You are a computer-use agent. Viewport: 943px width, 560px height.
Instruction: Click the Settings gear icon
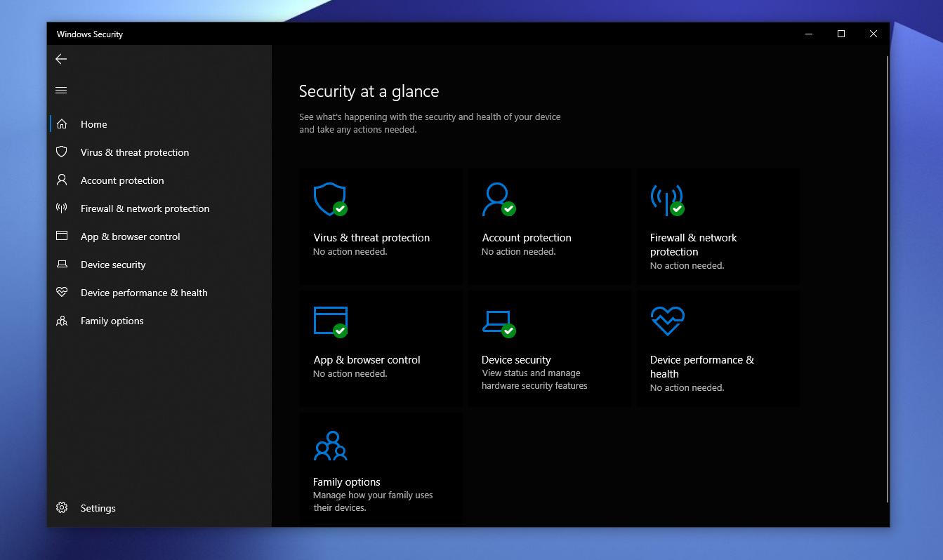tap(62, 508)
